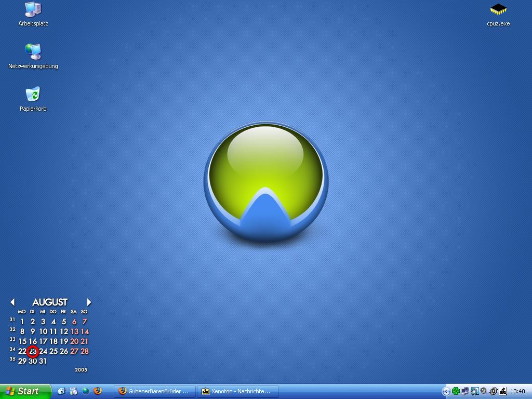This screenshot has height=399, width=532.
Task: Go to previous month in desktop calendar
Action: tap(12, 302)
